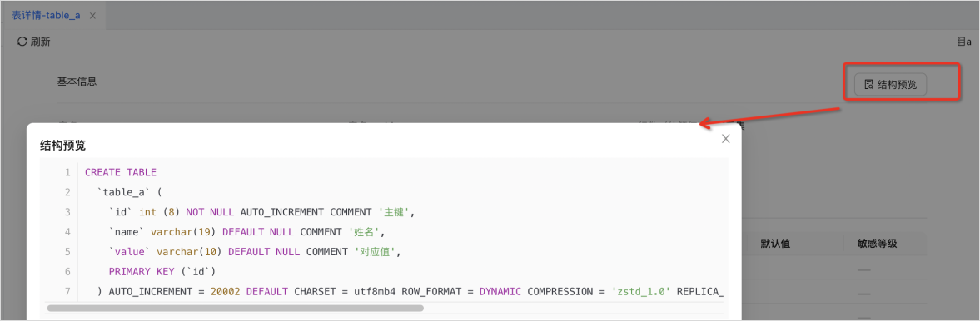The width and height of the screenshot is (980, 321).
Task: Click the horizontal scrollbar under the code
Action: (235, 308)
